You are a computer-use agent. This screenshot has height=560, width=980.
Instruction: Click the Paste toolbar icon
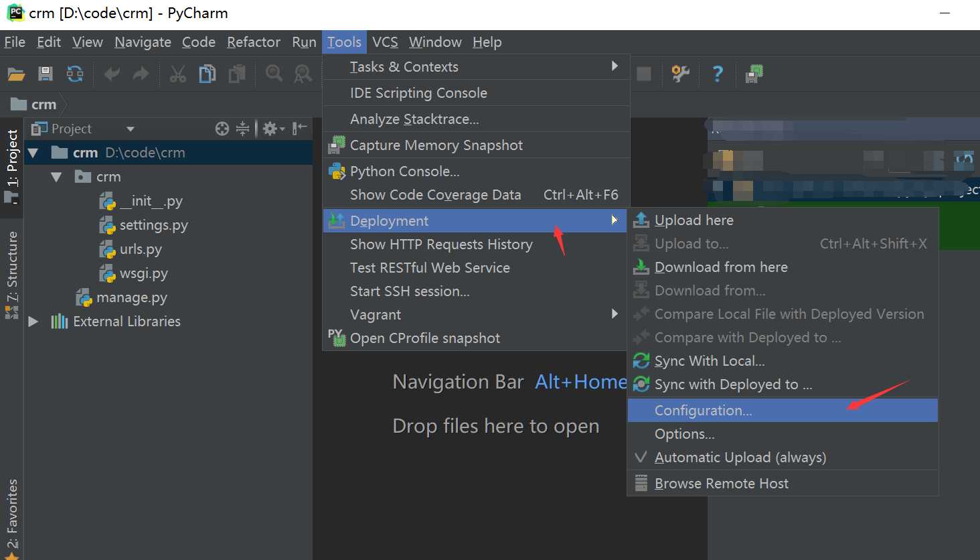point(237,74)
